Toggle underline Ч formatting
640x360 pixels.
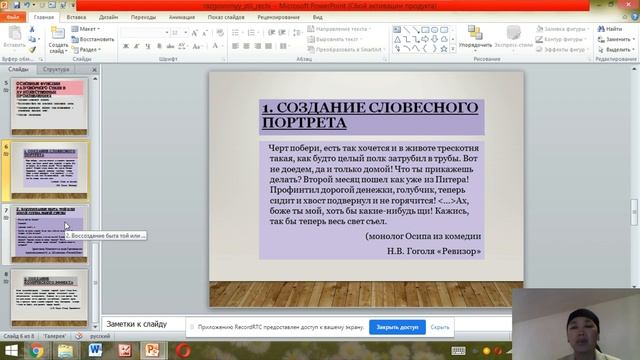[x=148, y=46]
